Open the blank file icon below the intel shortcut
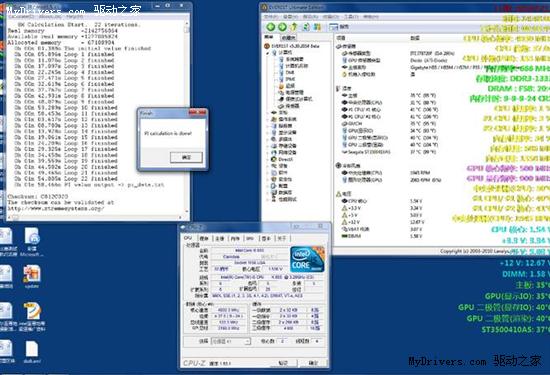The height and width of the screenshot is (375, 550). tap(32, 352)
